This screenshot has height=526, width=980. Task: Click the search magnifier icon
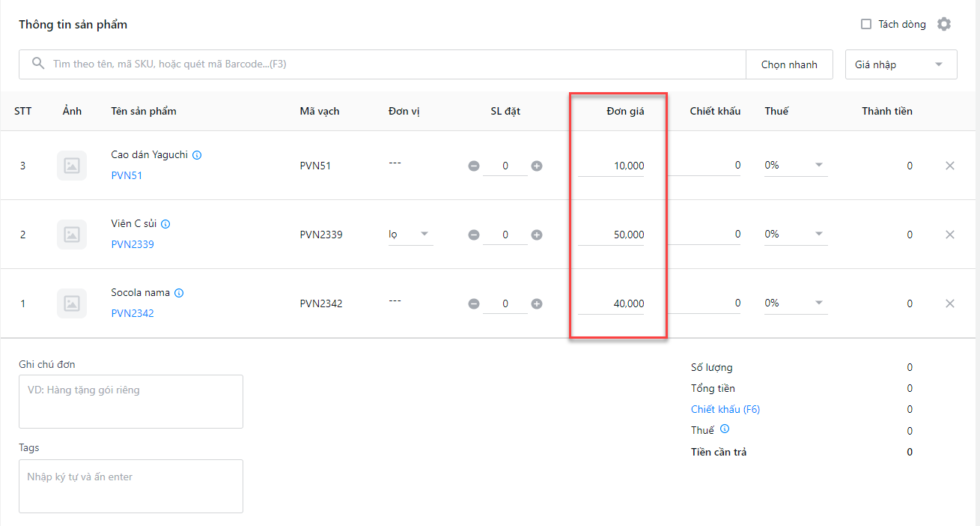tap(38, 64)
